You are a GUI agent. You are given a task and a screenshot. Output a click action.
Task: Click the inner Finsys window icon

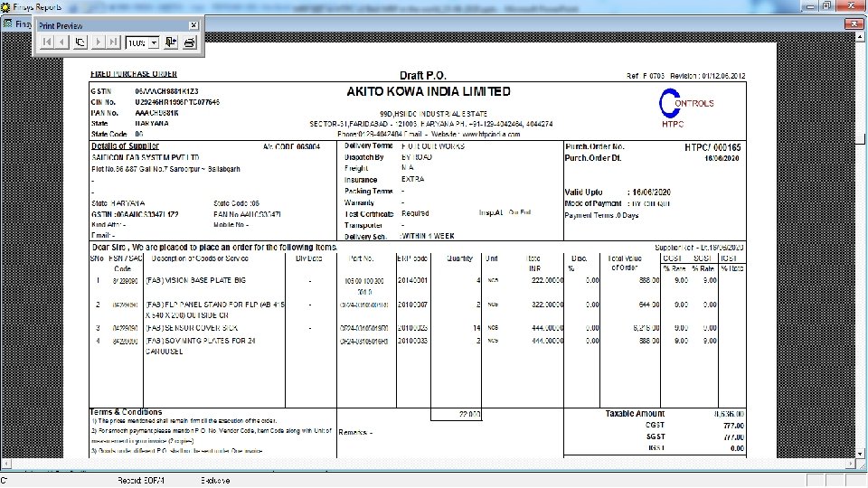(x=8, y=23)
